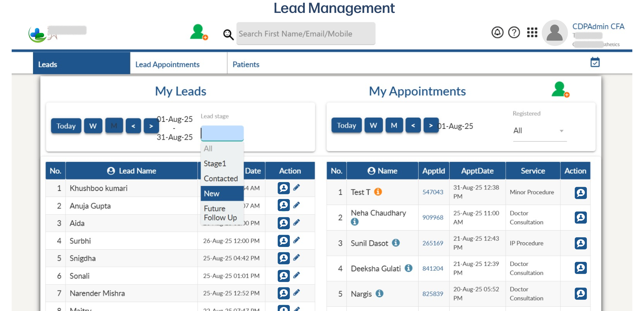Click M month button in My Leads
644x311 pixels.
[x=114, y=126]
